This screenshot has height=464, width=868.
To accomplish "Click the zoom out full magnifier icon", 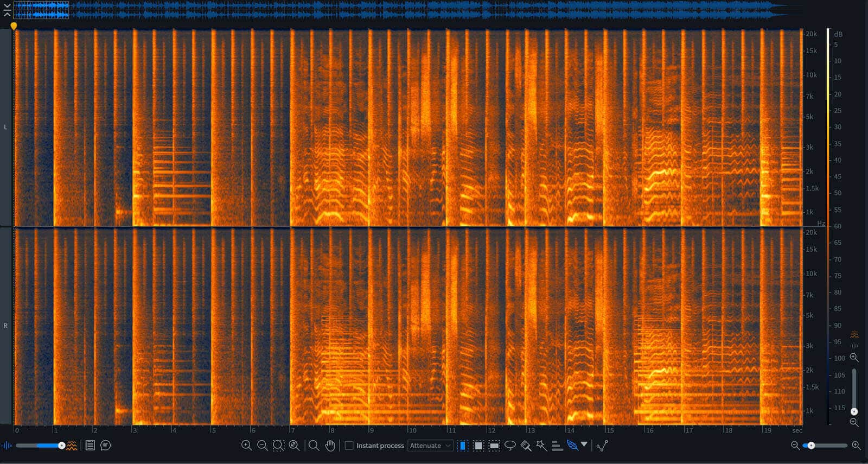I will pos(294,446).
